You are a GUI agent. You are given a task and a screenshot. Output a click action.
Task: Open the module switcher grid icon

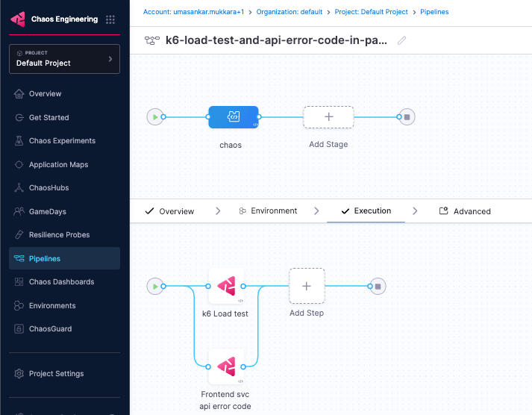coord(110,19)
